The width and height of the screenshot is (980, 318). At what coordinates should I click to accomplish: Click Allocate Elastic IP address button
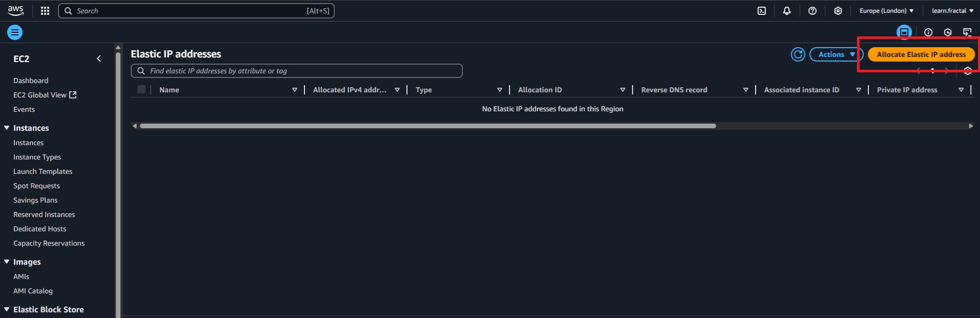point(921,54)
